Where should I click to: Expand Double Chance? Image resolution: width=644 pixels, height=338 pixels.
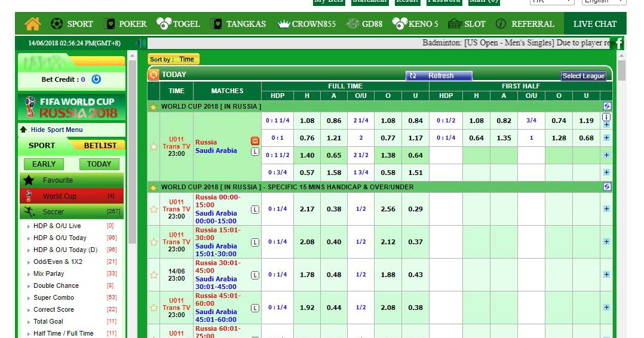point(56,285)
